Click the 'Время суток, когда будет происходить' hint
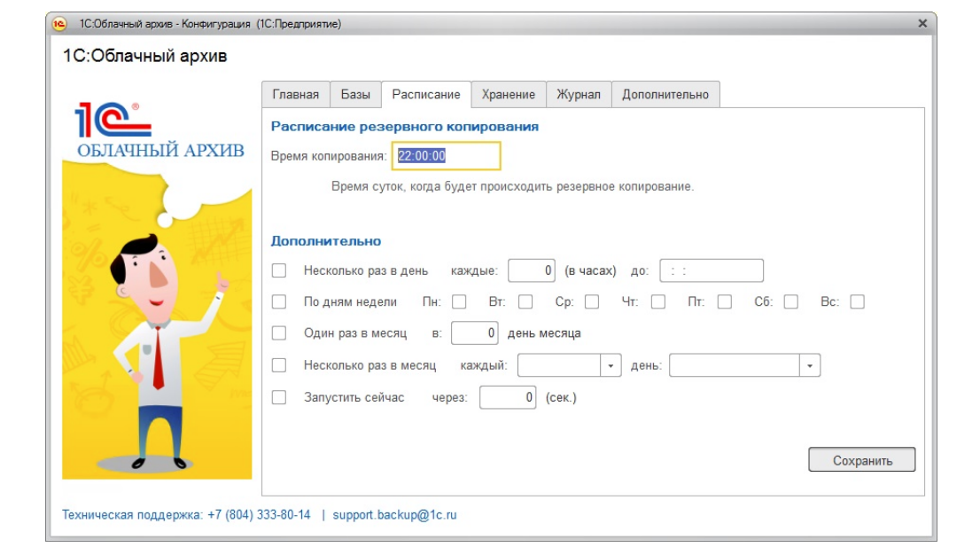The width and height of the screenshot is (980, 555). coord(512,186)
